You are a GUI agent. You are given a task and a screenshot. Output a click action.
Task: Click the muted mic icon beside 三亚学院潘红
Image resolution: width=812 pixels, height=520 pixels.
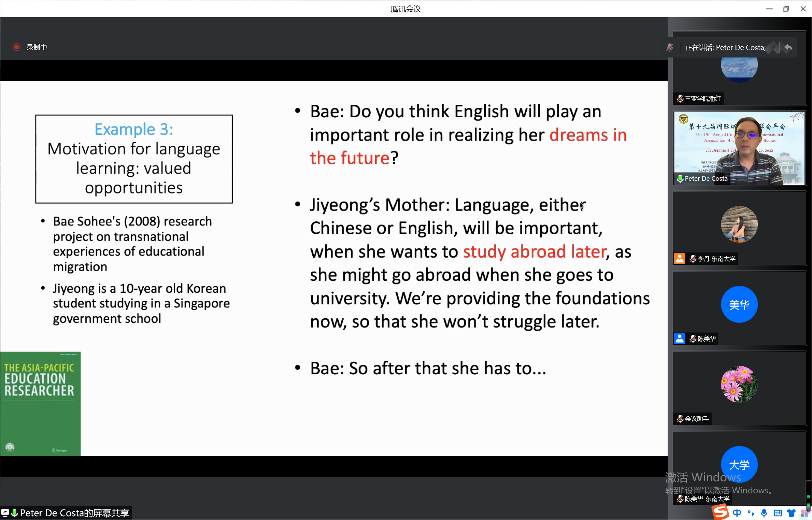point(680,99)
